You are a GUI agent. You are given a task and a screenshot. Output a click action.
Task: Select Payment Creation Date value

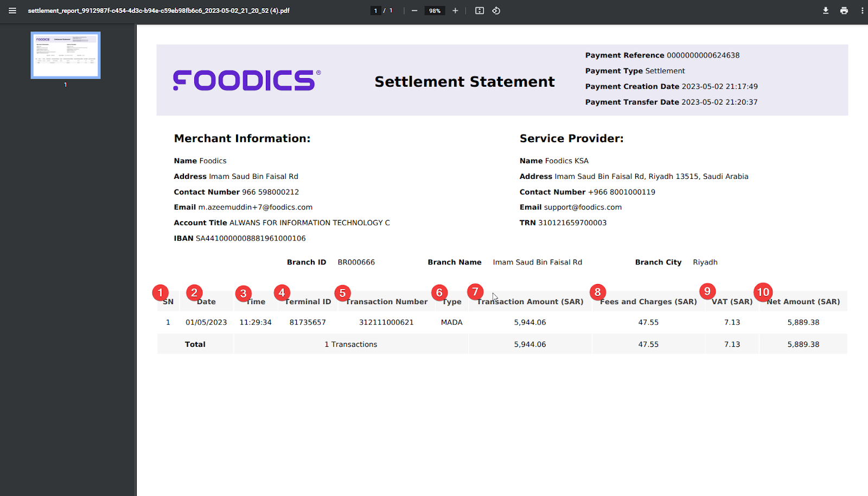pyautogui.click(x=720, y=87)
